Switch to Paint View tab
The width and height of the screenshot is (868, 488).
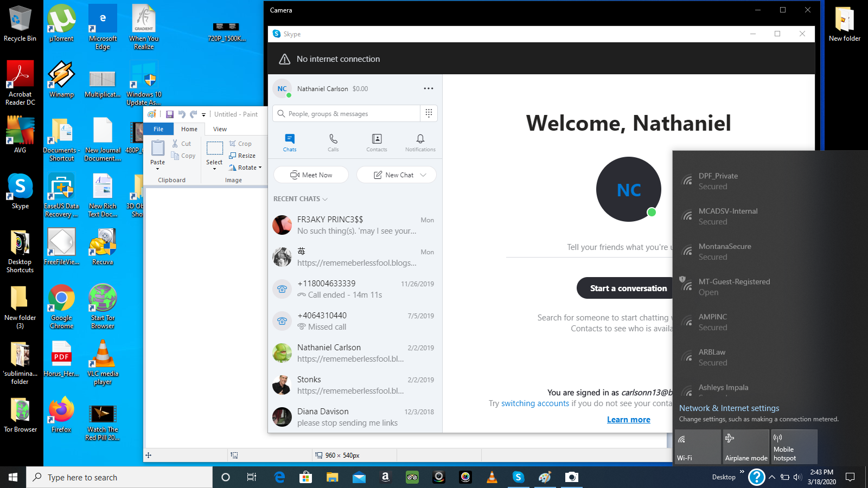220,129
